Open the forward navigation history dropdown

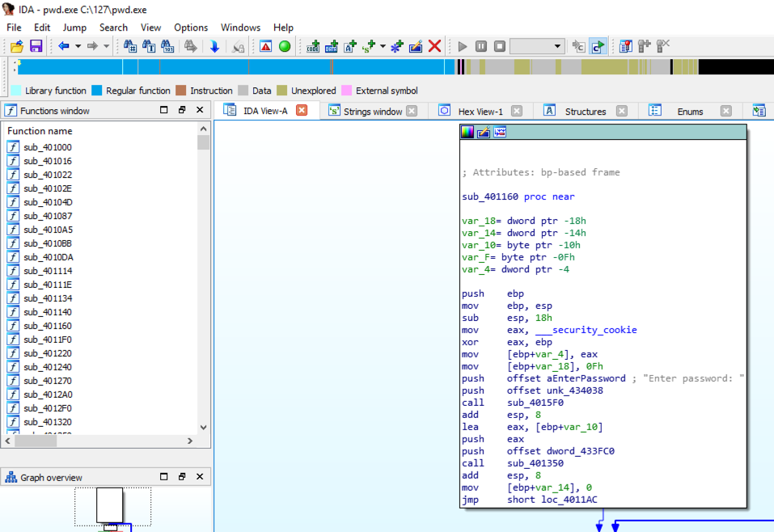[107, 46]
